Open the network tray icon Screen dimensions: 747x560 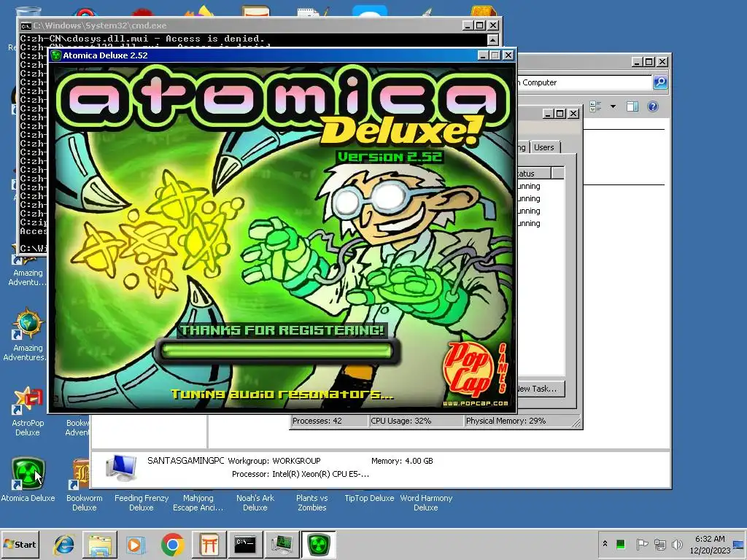point(659,544)
